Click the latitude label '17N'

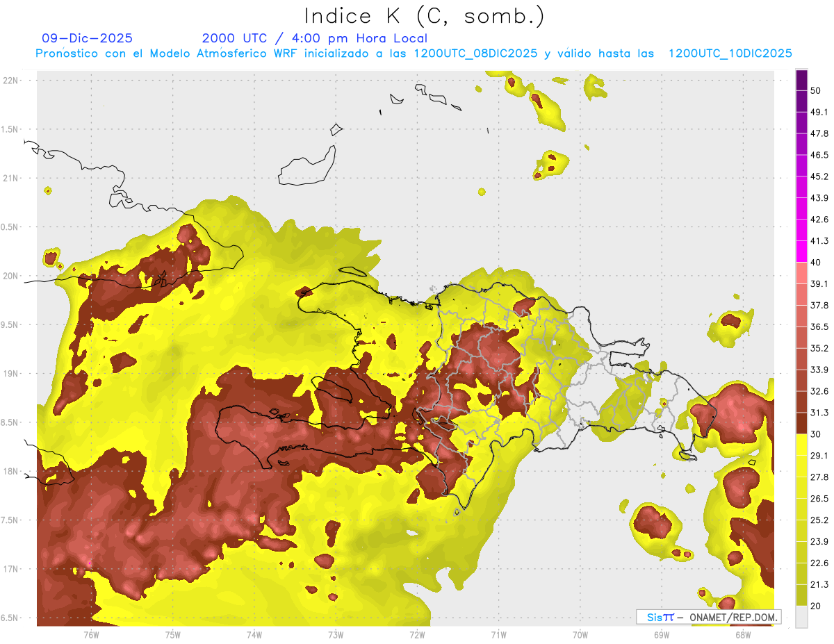10,570
